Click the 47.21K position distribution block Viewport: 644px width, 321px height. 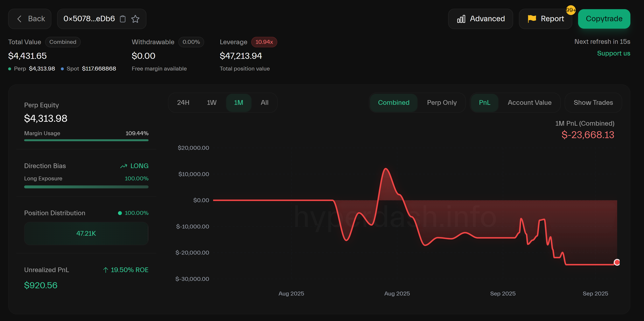click(86, 233)
